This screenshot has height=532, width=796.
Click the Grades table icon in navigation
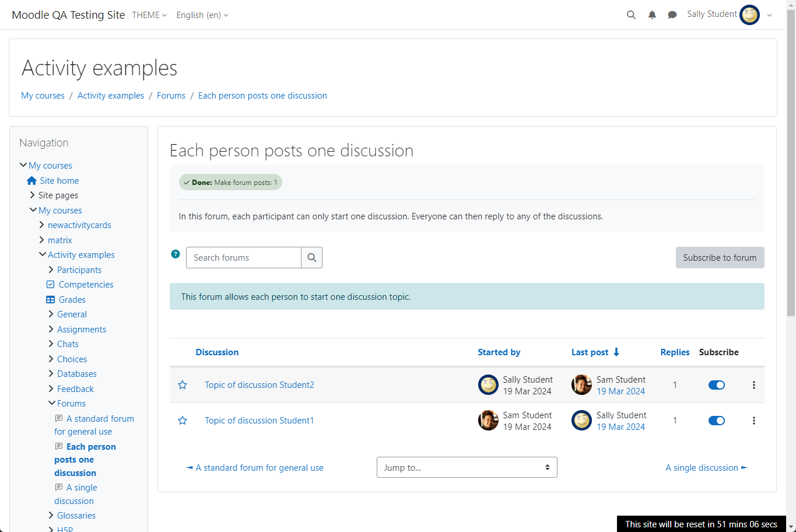point(50,300)
